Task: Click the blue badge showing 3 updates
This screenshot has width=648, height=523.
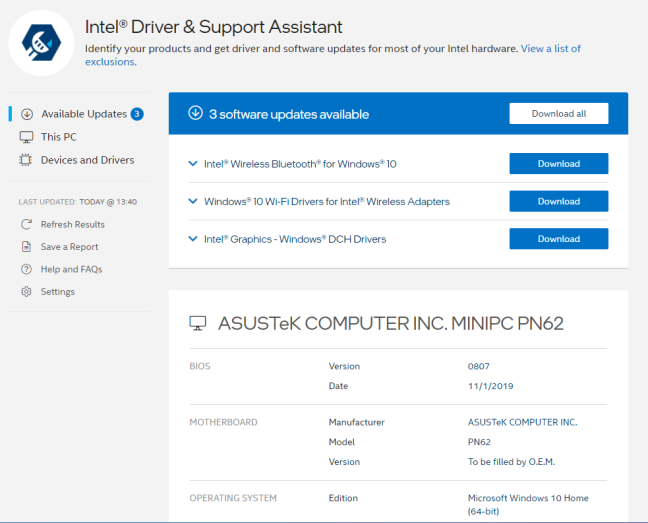Action: [x=137, y=114]
